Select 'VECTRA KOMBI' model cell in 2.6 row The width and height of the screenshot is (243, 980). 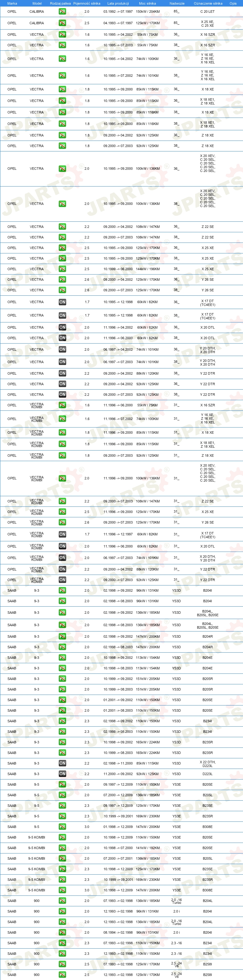(37, 523)
